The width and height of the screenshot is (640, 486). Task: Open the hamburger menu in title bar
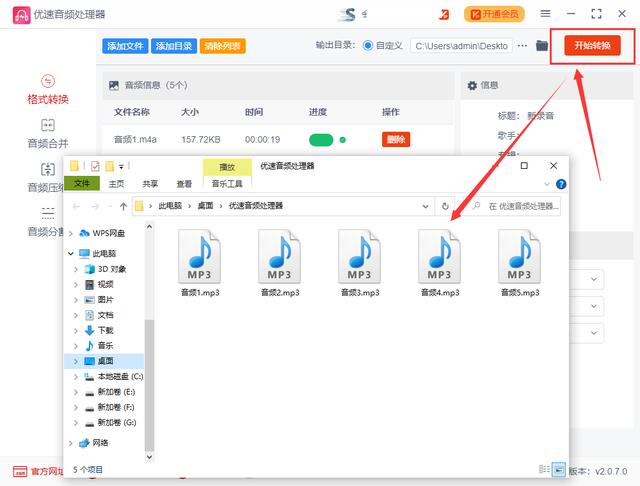click(545, 14)
